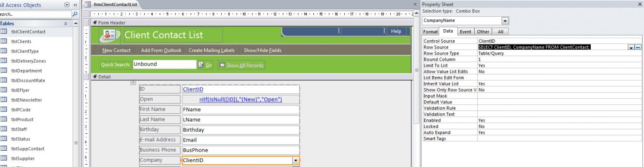Image resolution: width=644 pixels, height=167 pixels.
Task: Click the client contact logo image in form header
Action: click(110, 35)
